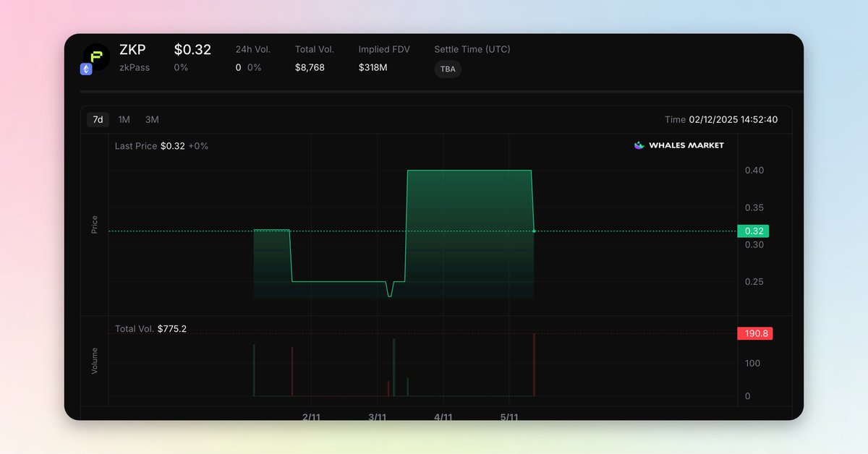Click the end point dot on price line
The width and height of the screenshot is (868, 454).
(534, 231)
